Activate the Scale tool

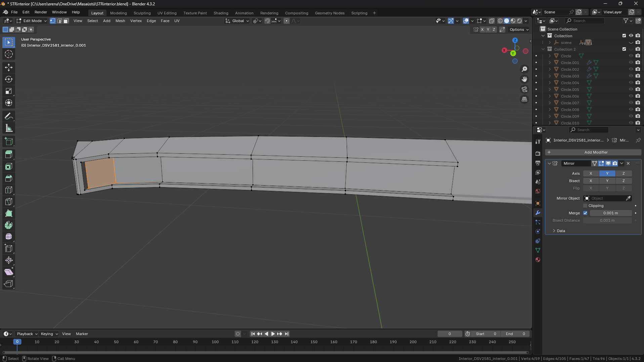(9, 91)
